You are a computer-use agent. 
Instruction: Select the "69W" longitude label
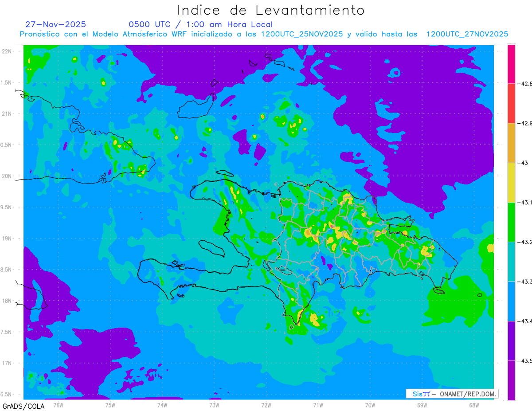[x=422, y=405]
